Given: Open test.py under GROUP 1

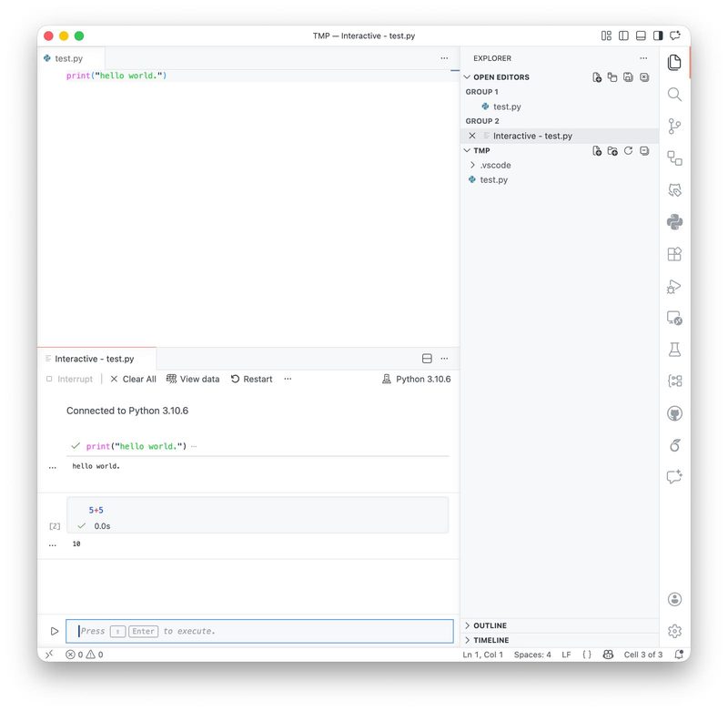Looking at the screenshot, I should pos(560,107).
